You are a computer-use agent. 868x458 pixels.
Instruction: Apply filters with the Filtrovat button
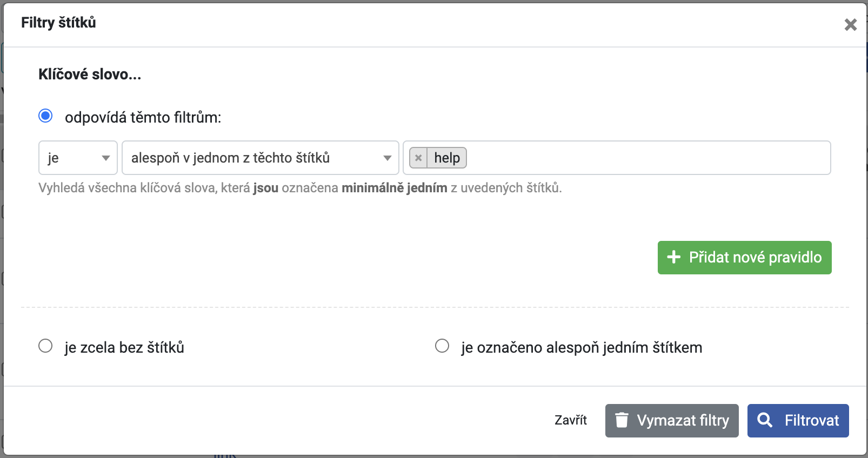(x=798, y=421)
